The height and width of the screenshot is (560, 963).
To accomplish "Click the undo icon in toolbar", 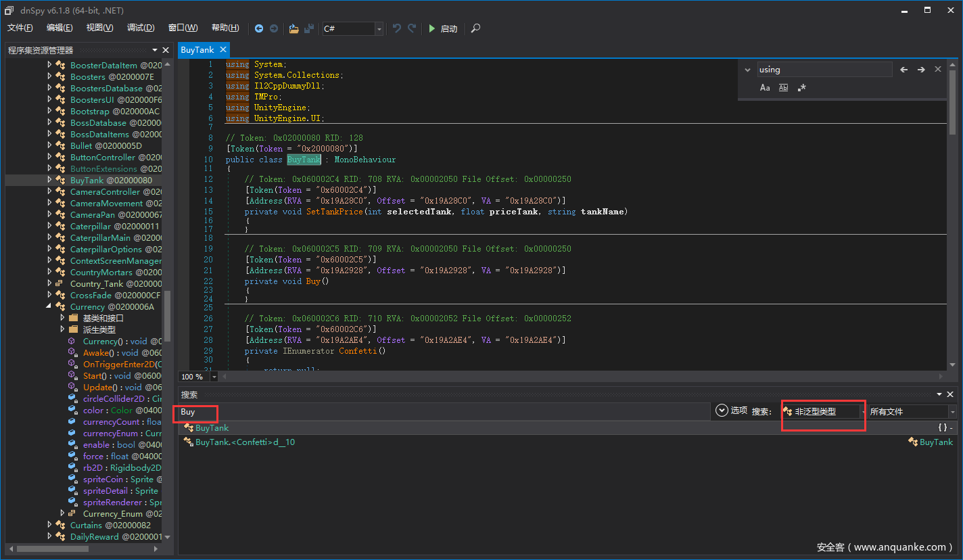I will tap(397, 28).
